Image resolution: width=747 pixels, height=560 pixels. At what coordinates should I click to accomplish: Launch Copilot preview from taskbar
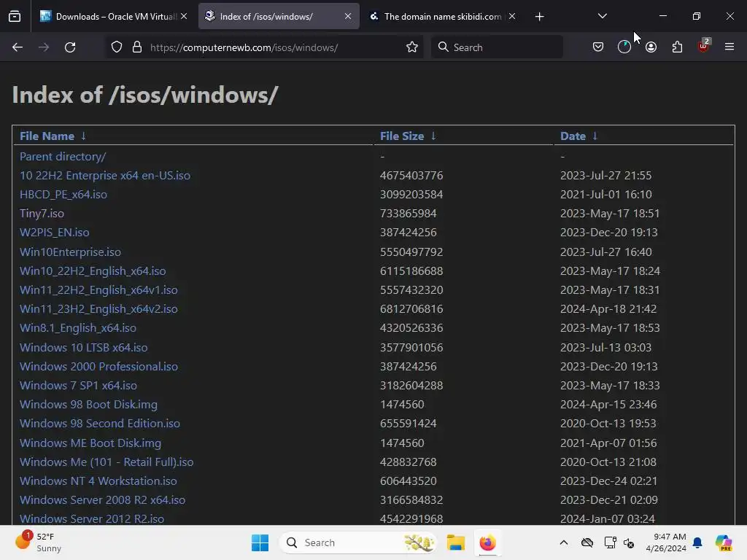pos(724,542)
